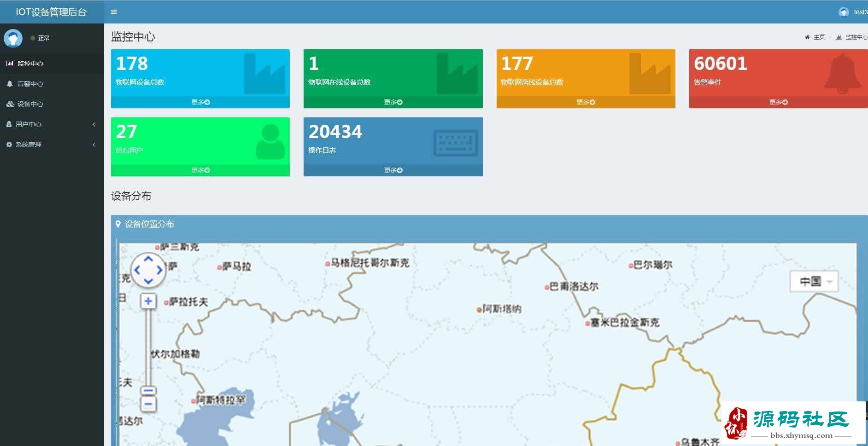Pan the map left with the arrow
Screen dimensions: 868x446
click(137, 270)
